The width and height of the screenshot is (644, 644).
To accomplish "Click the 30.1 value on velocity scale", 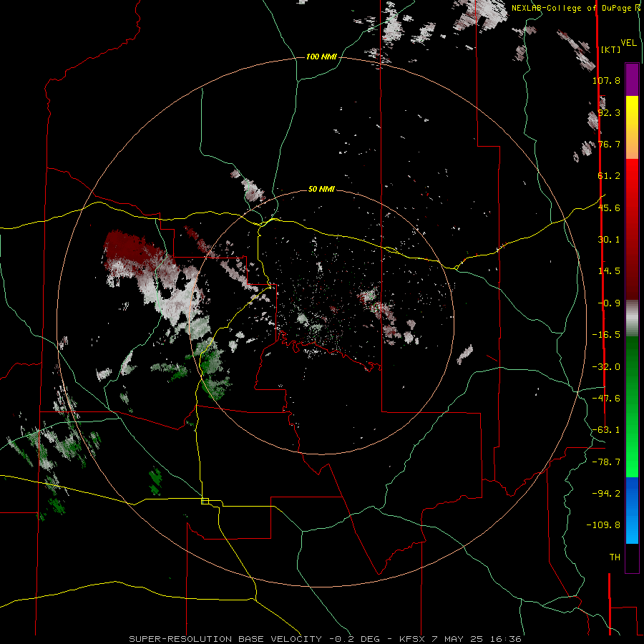I will coord(609,240).
